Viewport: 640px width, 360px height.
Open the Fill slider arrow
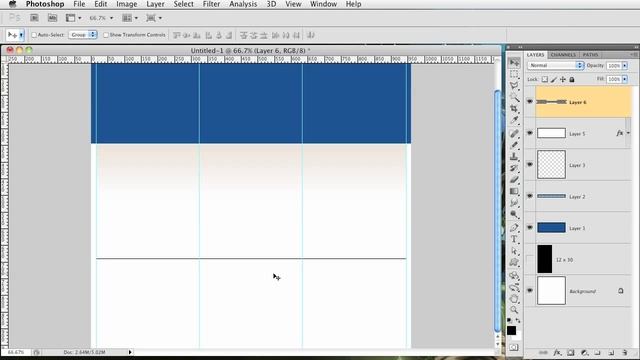[625, 79]
